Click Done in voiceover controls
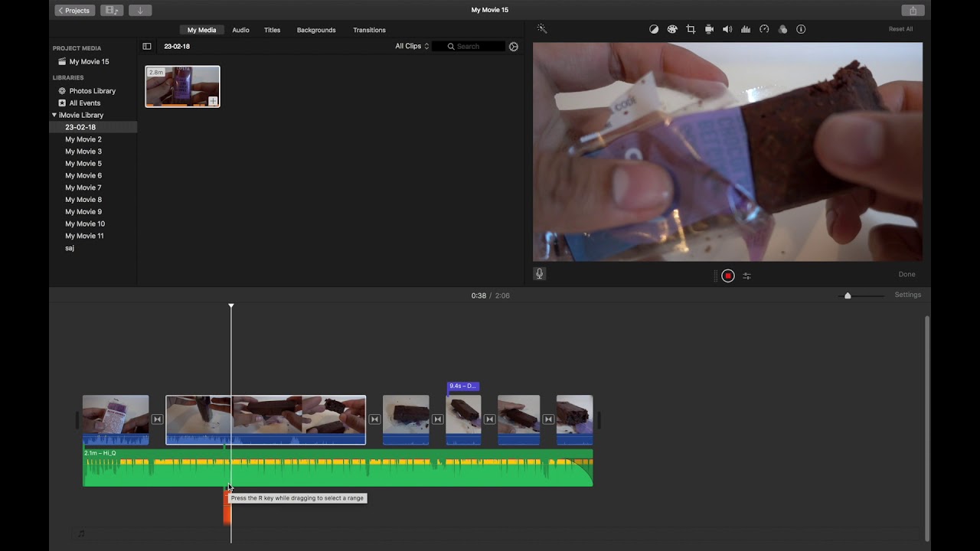 906,275
